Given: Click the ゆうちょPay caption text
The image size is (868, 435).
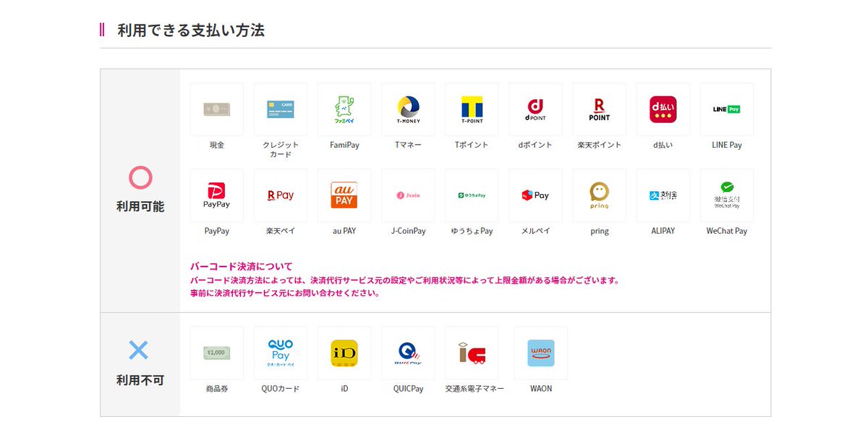Looking at the screenshot, I should (x=472, y=231).
